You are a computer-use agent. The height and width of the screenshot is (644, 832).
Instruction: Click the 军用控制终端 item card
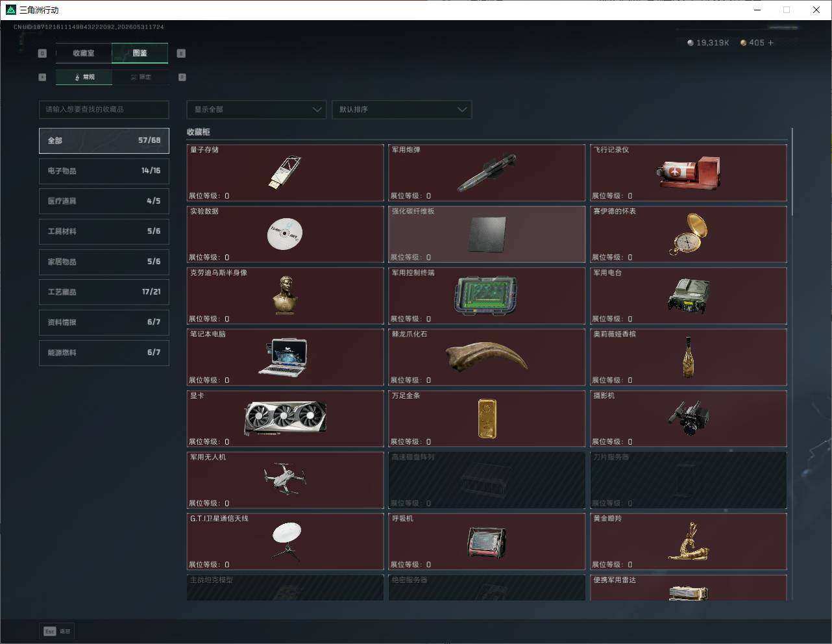487,296
